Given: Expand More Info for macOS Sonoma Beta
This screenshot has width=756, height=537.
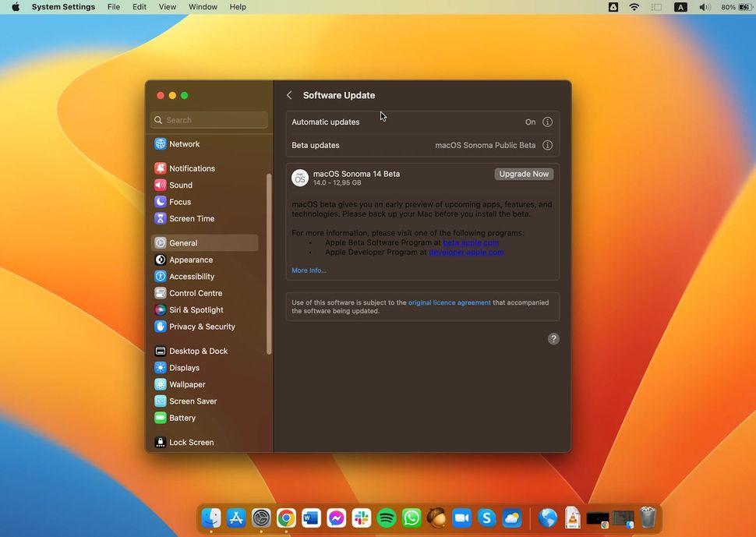Looking at the screenshot, I should (309, 270).
